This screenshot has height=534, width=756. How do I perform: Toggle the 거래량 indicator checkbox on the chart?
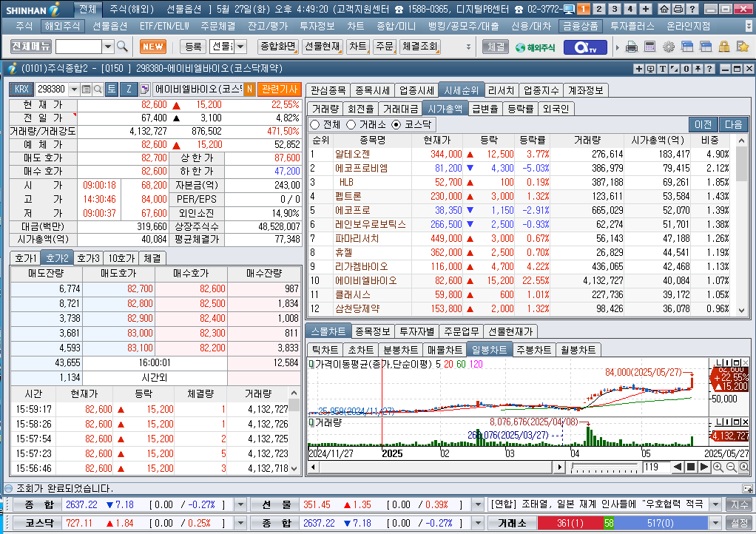(x=311, y=422)
